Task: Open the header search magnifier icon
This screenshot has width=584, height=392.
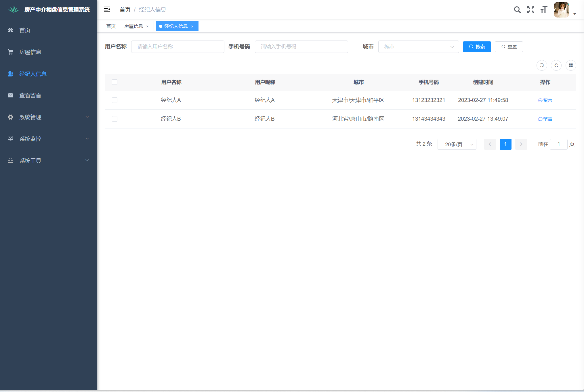Action: [517, 10]
